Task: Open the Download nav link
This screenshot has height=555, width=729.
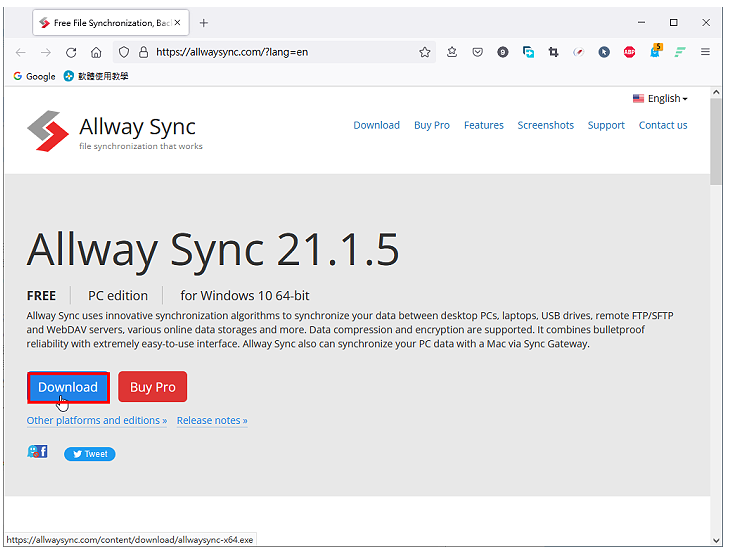Action: [377, 126]
